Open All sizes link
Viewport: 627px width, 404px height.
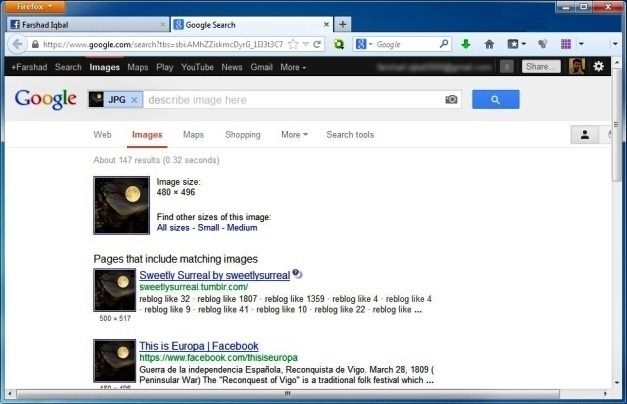point(173,228)
